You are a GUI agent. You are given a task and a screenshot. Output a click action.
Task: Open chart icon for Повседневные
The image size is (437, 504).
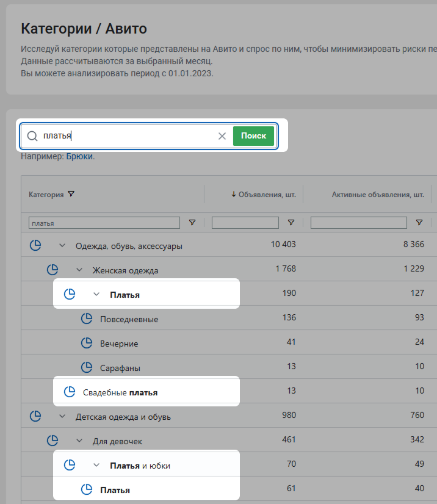coord(87,319)
